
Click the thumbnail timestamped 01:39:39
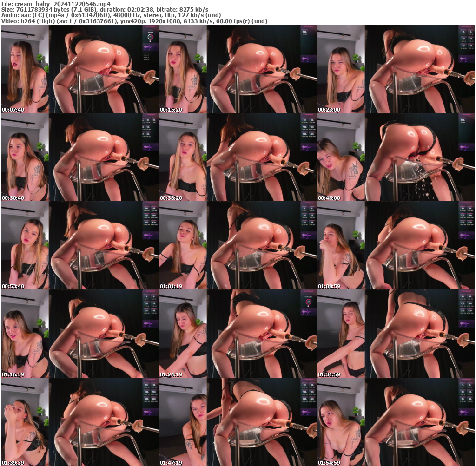coord(79,422)
